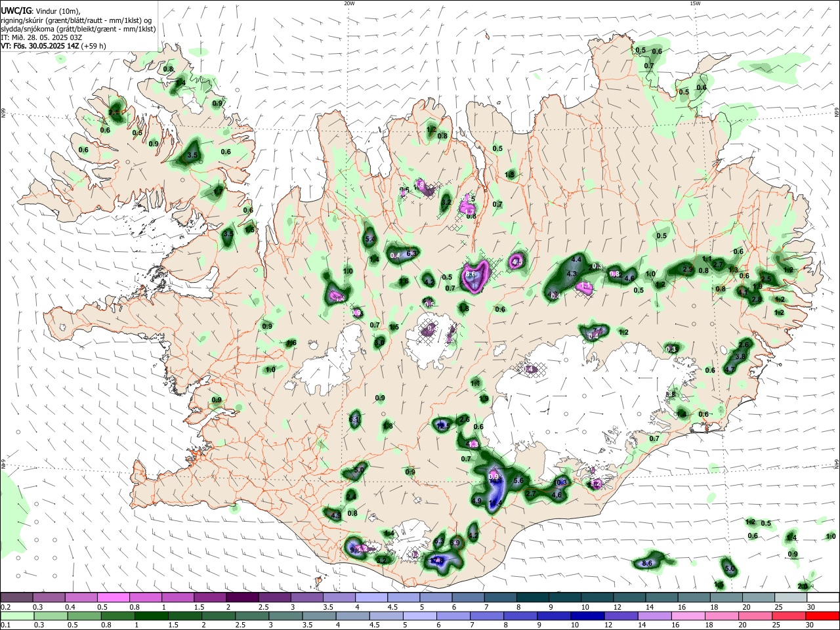Click dark teal swatch between 8 and 9, upper legend
This screenshot has height=630, width=840.
(533, 597)
